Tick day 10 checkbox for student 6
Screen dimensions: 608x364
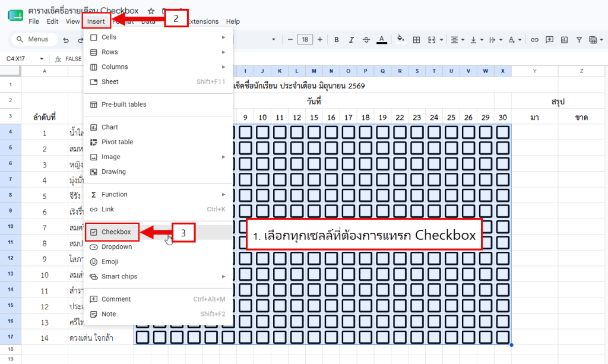coord(262,211)
